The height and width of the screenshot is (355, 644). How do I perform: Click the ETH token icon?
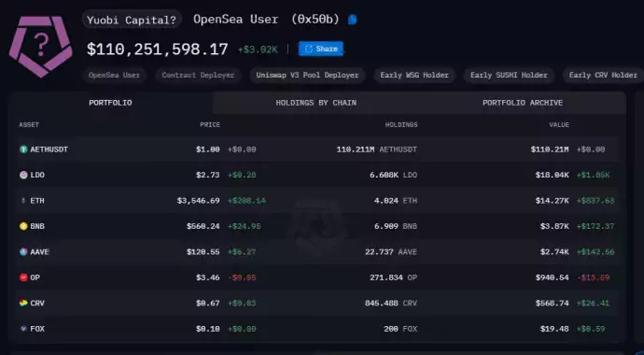click(23, 201)
